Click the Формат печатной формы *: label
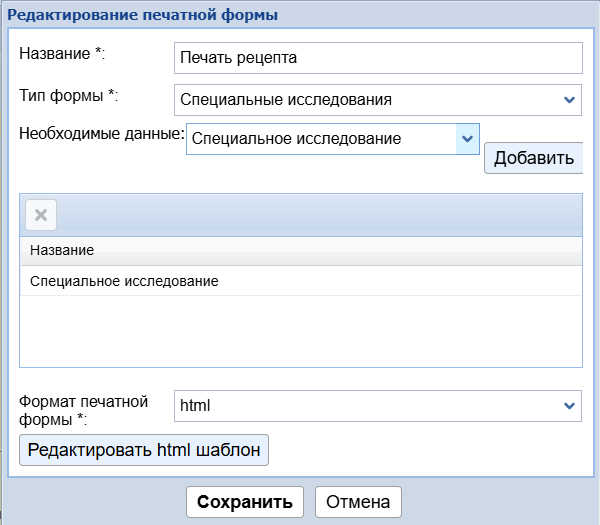600x525 pixels. tap(84, 410)
